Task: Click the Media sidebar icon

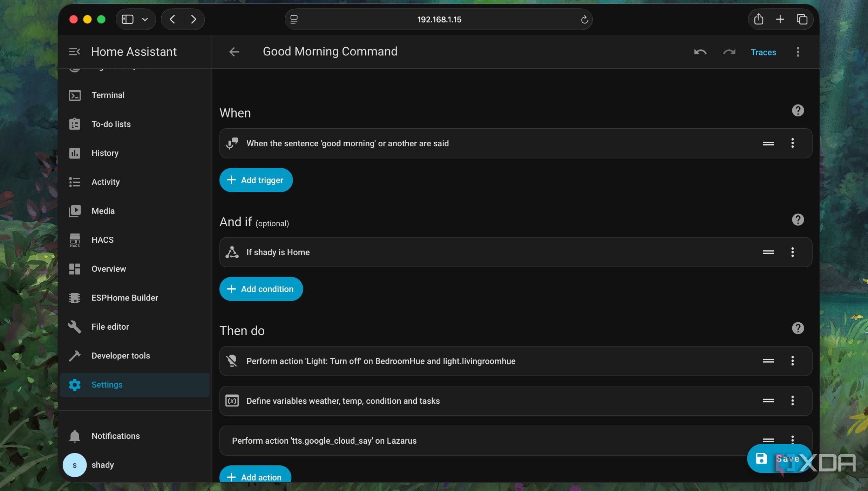Action: 75,211
